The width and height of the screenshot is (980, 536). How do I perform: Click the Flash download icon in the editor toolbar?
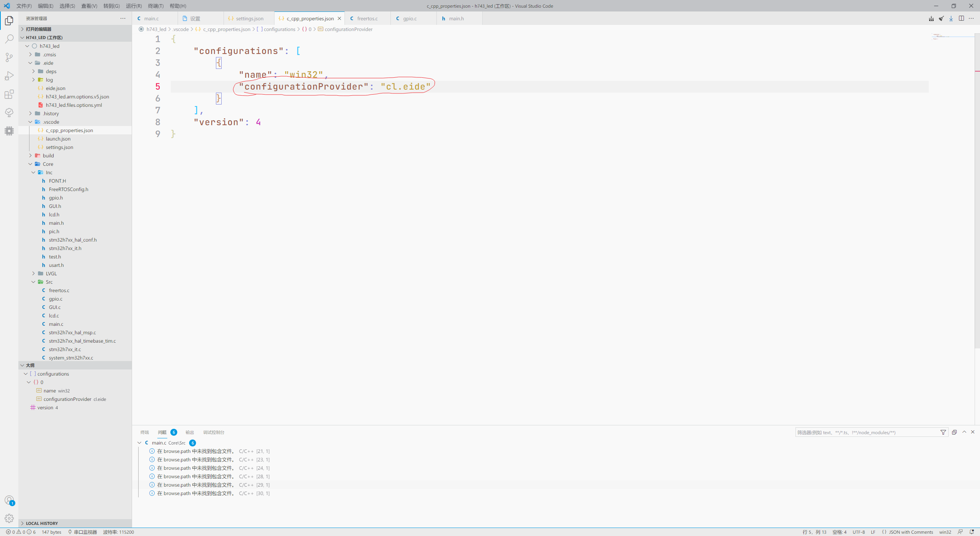click(951, 18)
